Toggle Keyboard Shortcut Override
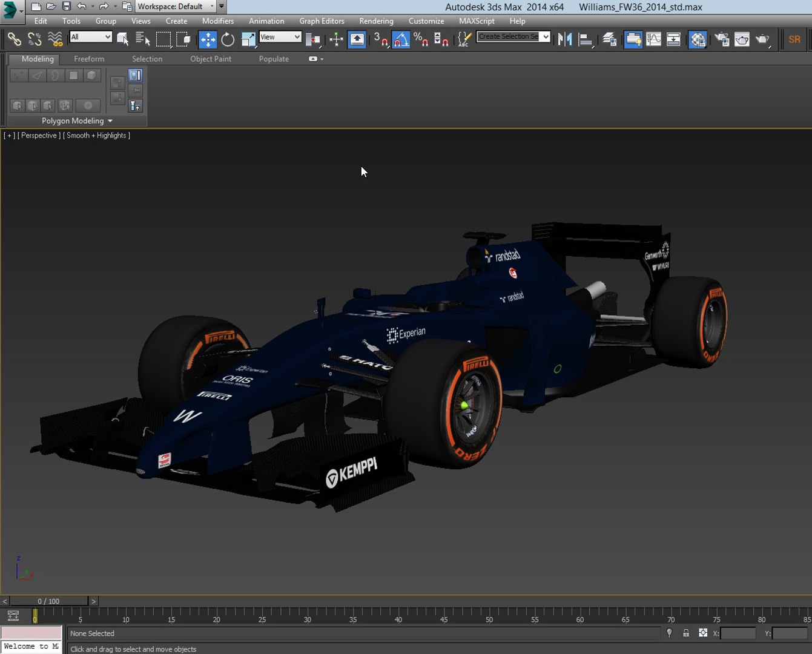 click(357, 39)
